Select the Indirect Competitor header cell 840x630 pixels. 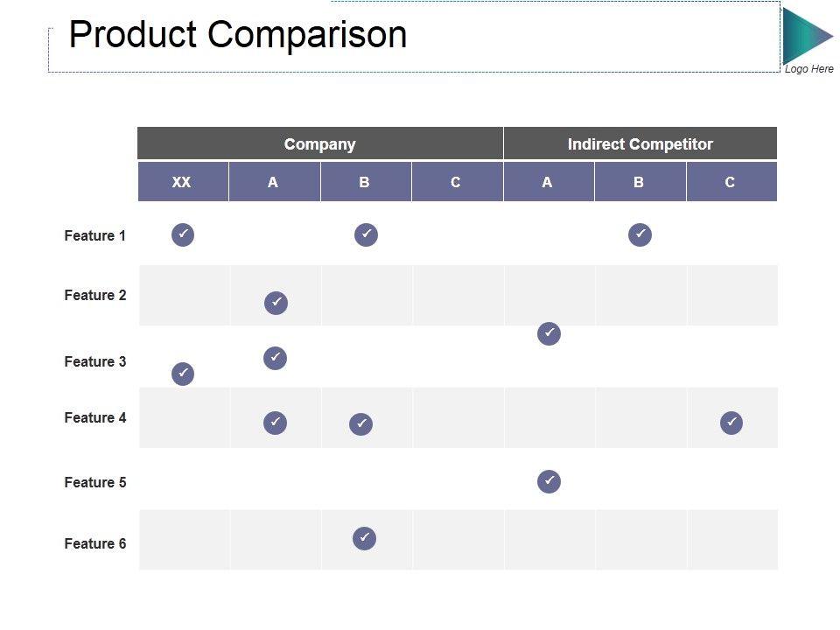pyautogui.click(x=640, y=144)
